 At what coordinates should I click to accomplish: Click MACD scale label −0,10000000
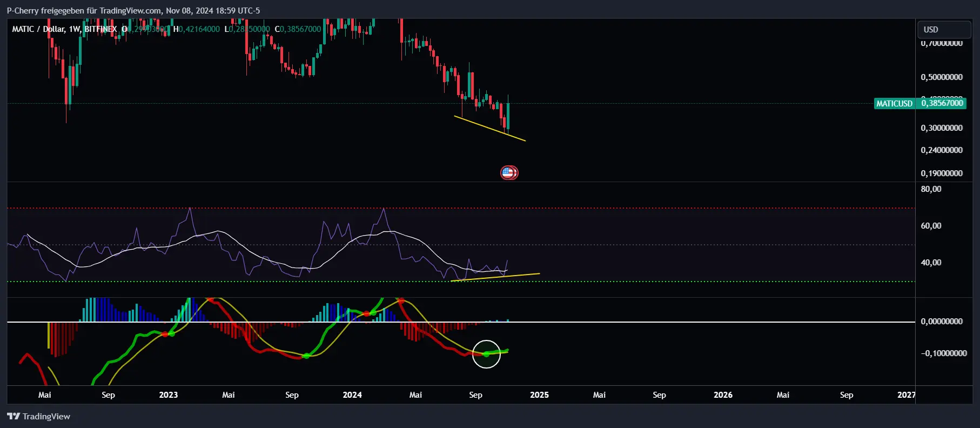(944, 353)
